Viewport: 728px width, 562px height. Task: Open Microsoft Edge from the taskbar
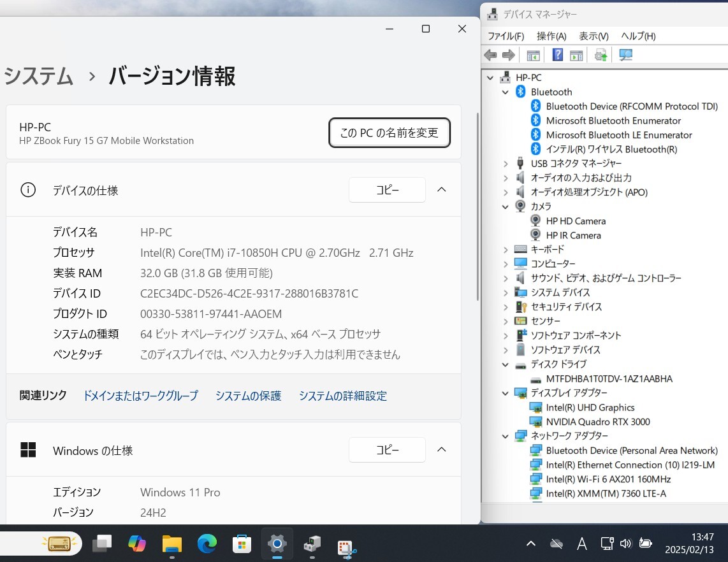click(x=207, y=544)
